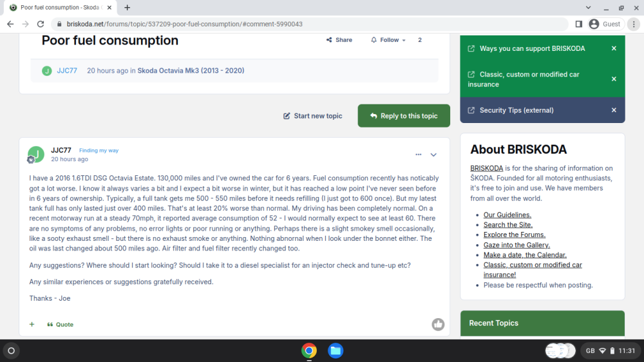Go back using browser back arrow
644x362 pixels.
point(10,24)
